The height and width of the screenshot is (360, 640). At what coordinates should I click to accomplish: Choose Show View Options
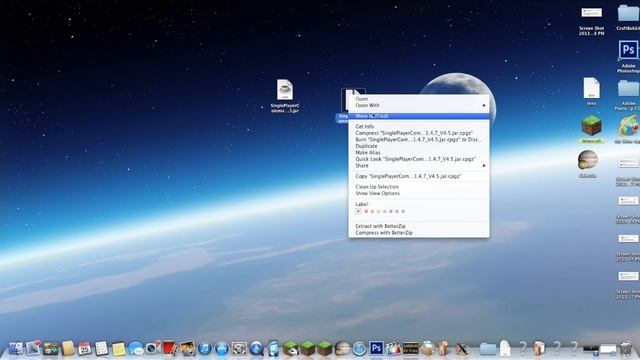click(419, 193)
